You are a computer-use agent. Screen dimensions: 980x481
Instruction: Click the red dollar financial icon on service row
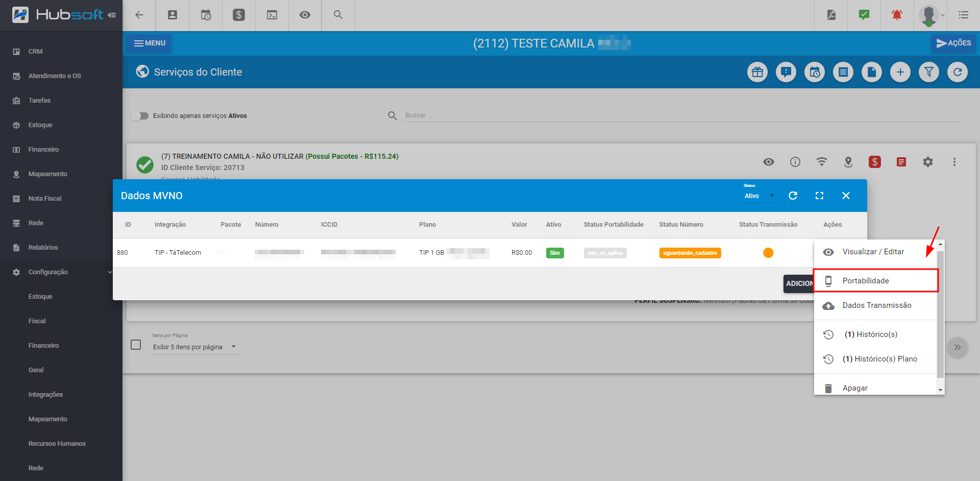click(875, 162)
